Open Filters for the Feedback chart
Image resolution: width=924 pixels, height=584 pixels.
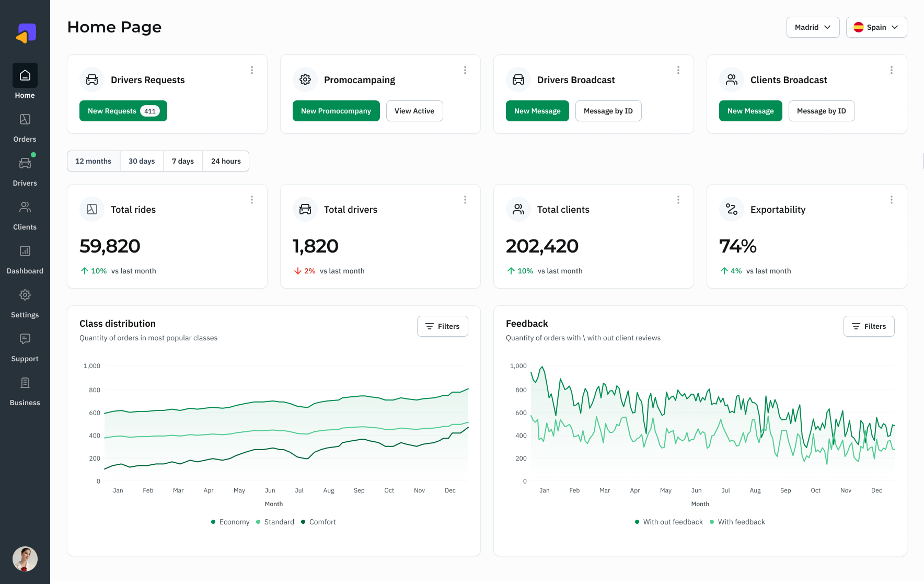[869, 326]
